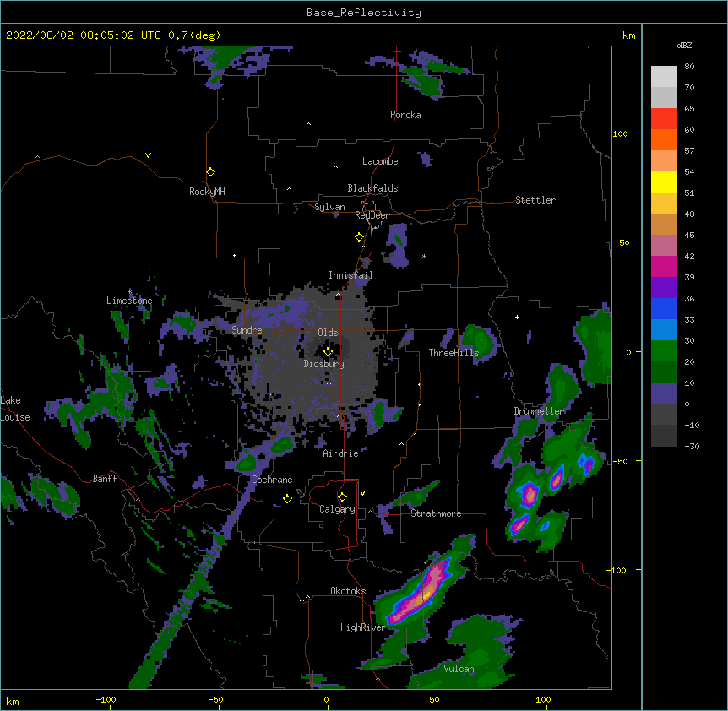The width and height of the screenshot is (728, 711).
Task: Select the light gray 70 dBZ swatch
Action: [x=664, y=77]
